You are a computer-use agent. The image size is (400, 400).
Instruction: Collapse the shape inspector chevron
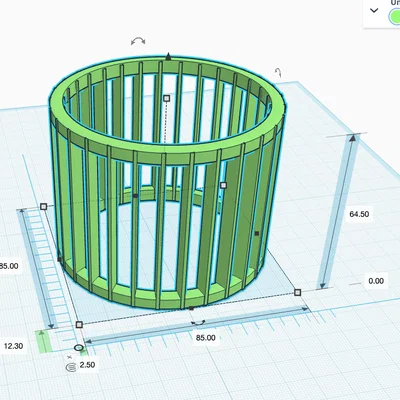point(374,10)
